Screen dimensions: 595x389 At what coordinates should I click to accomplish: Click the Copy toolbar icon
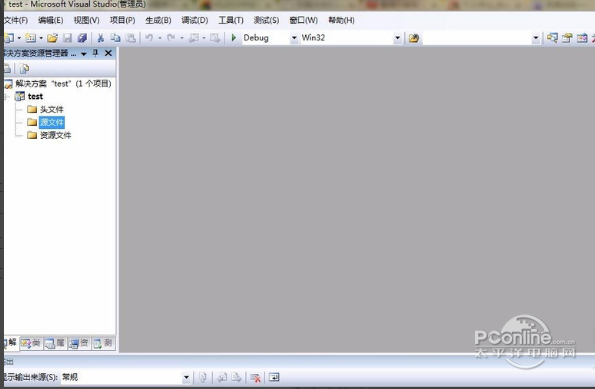[115, 38]
